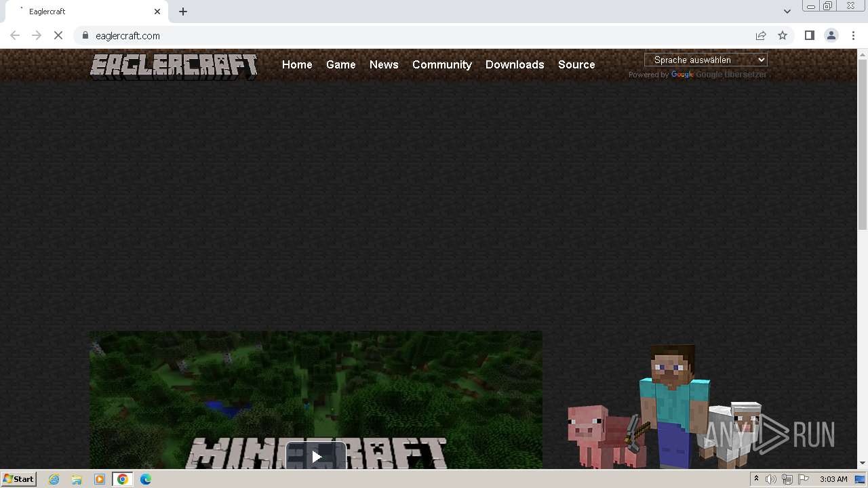Open a new browser tab
The width and height of the screenshot is (868, 488).
[183, 12]
